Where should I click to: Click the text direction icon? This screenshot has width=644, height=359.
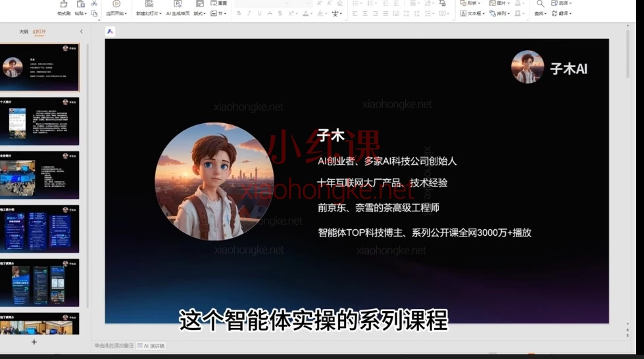tap(428, 3)
